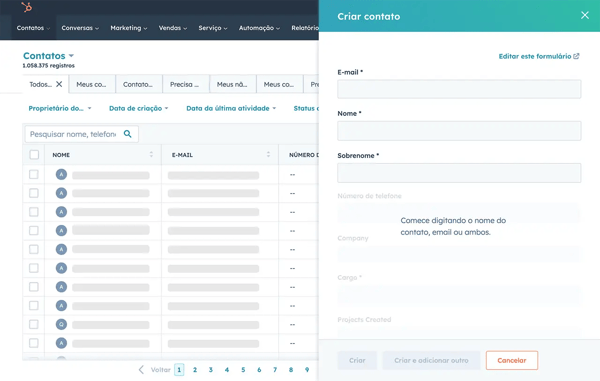Click the external link icon beside Editar este formulário
The image size is (600, 381).
(576, 56)
